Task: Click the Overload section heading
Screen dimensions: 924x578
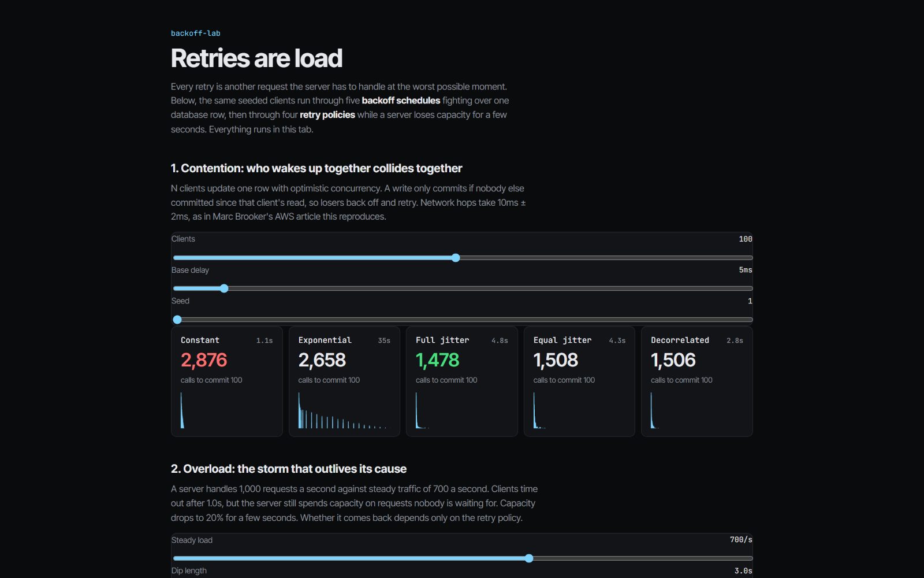Action: (x=289, y=469)
